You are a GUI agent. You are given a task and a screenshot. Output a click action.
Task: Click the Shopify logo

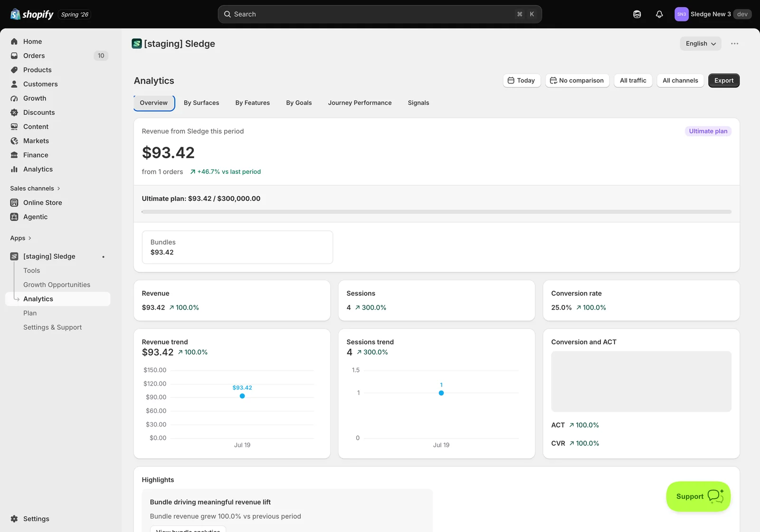pos(32,14)
